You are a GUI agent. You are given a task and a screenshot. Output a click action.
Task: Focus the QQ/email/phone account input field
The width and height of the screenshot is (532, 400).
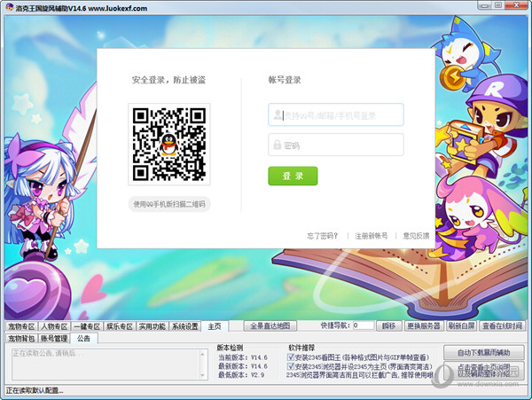(336, 114)
